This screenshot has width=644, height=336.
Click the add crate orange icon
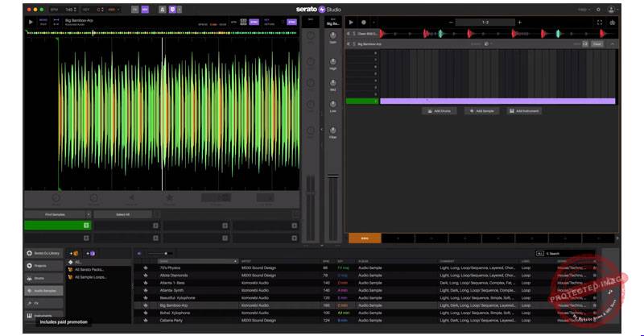click(x=74, y=253)
